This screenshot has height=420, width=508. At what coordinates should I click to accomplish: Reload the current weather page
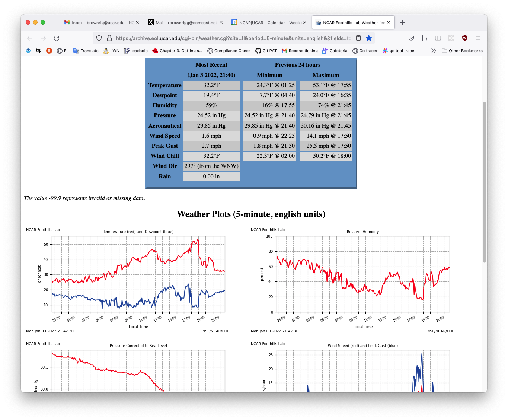click(57, 38)
